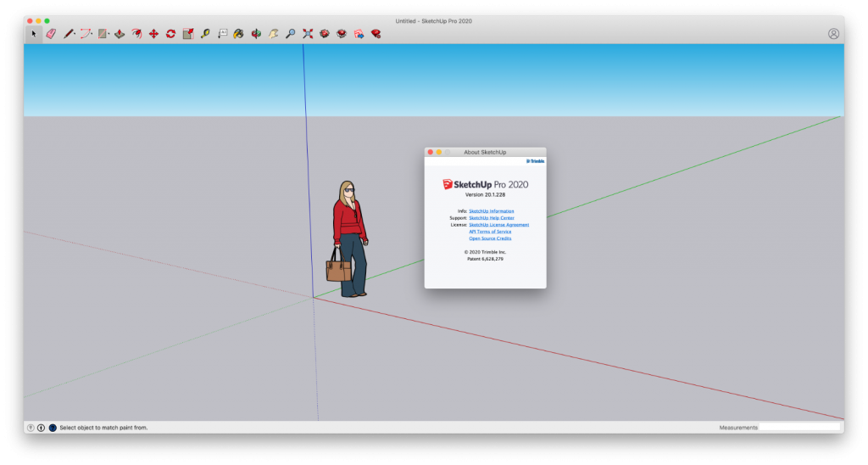Click the 'Patent 6,628,279' text
868x465 pixels.
485,259
